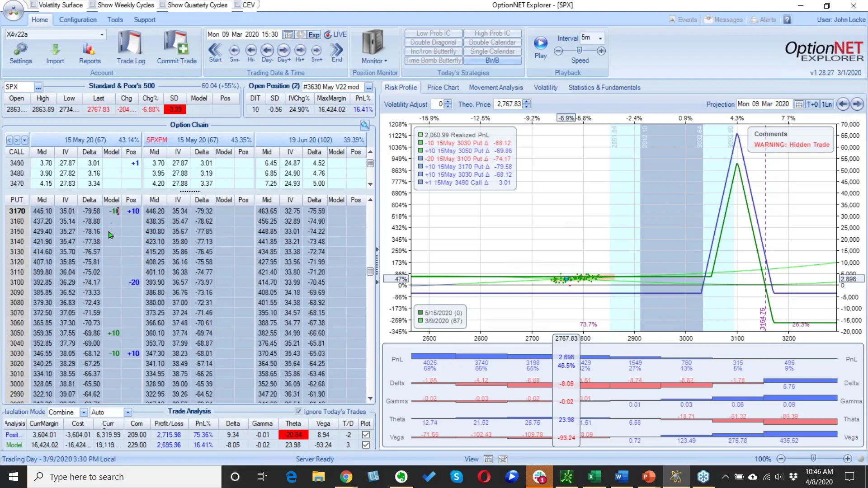Open the Interval 5m dropdown
The width and height of the screenshot is (868, 488).
click(x=600, y=38)
